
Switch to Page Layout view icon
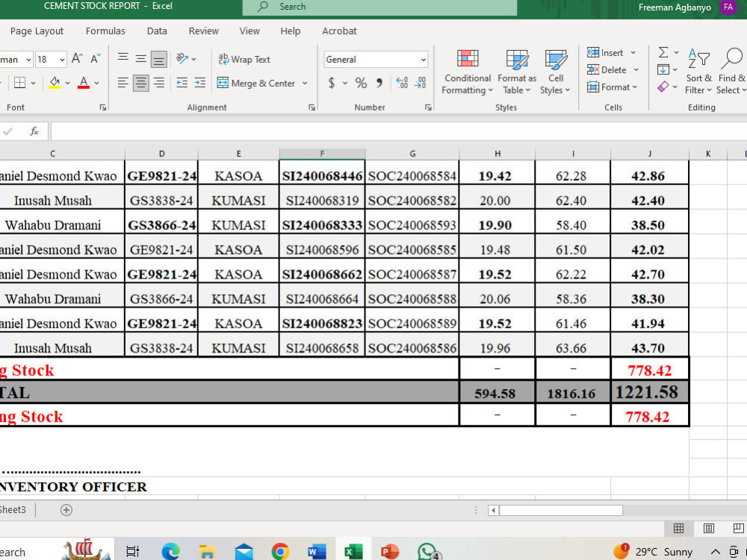pyautogui.click(x=708, y=528)
